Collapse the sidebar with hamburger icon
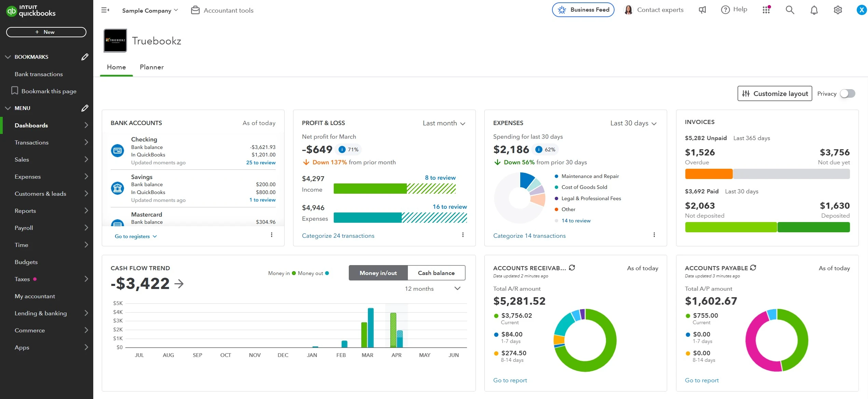Viewport: 868px width, 399px height. click(x=105, y=10)
